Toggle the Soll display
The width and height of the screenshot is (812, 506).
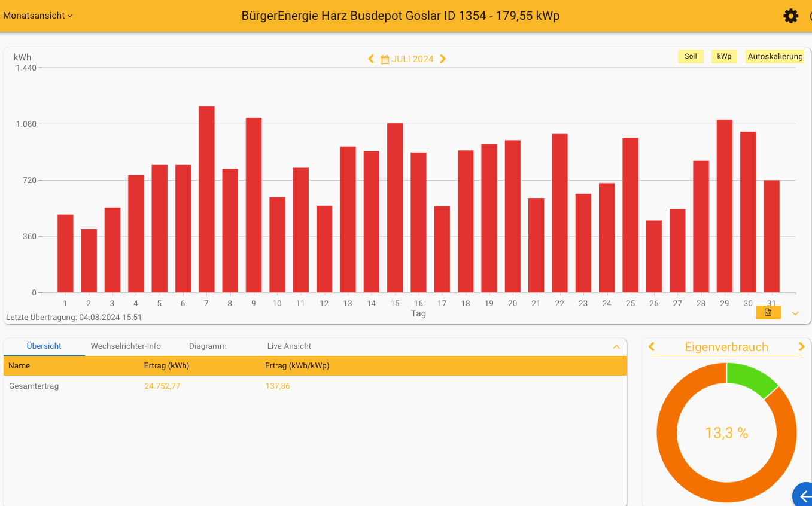coord(691,56)
